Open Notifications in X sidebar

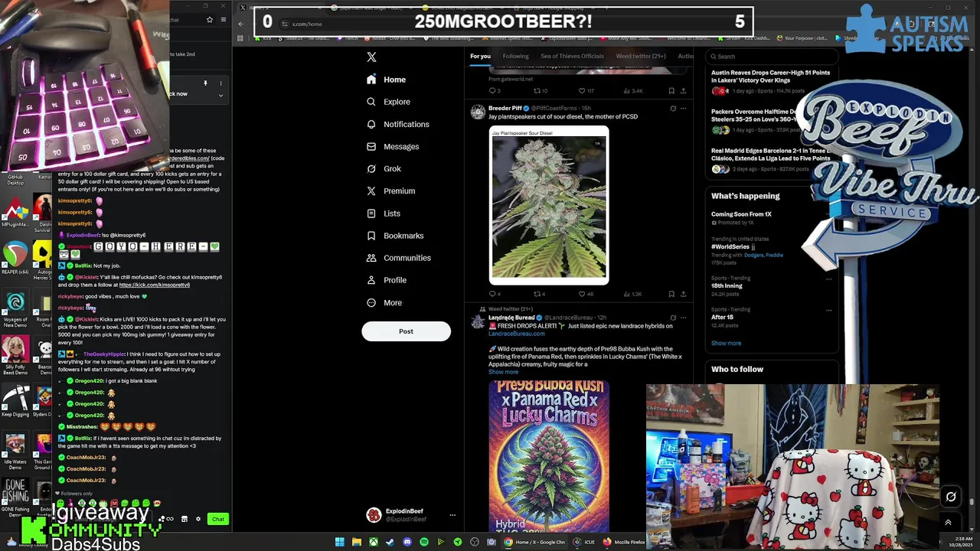(397, 124)
